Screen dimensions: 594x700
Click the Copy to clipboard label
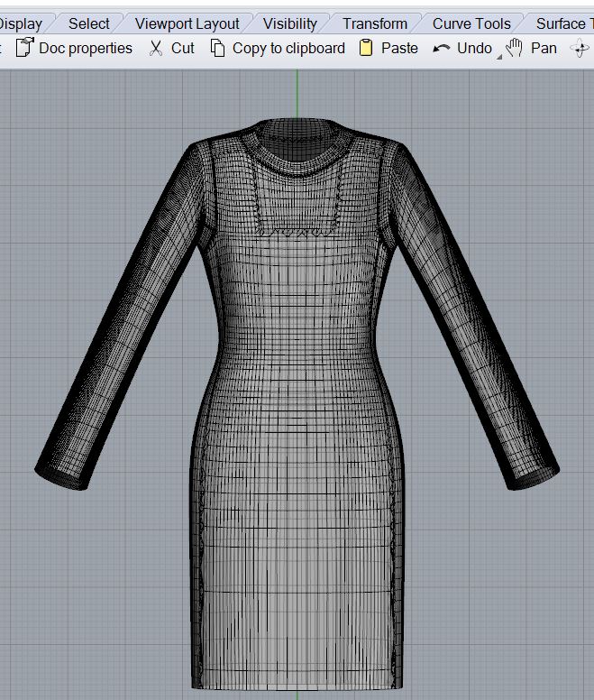[288, 48]
